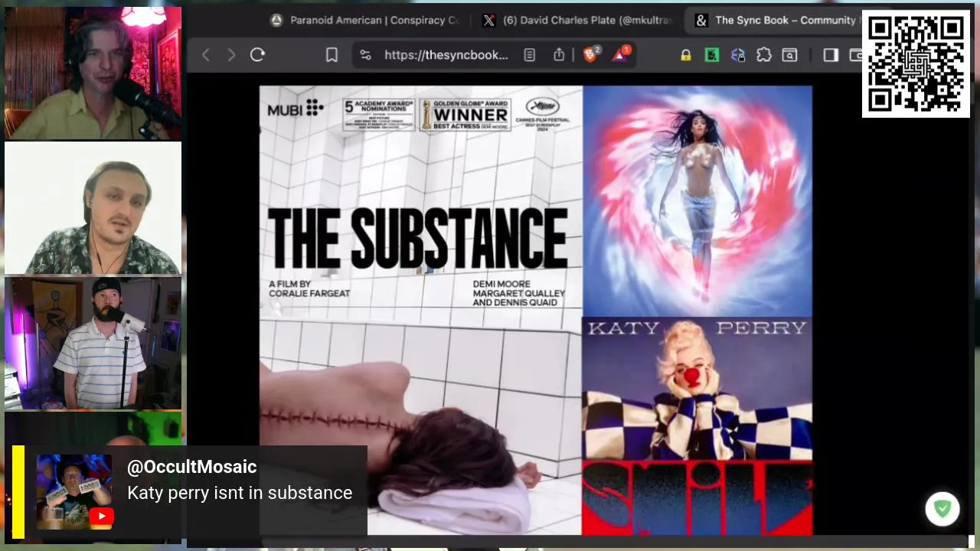Click the share icon in address bar
The image size is (980, 551).
pos(559,54)
